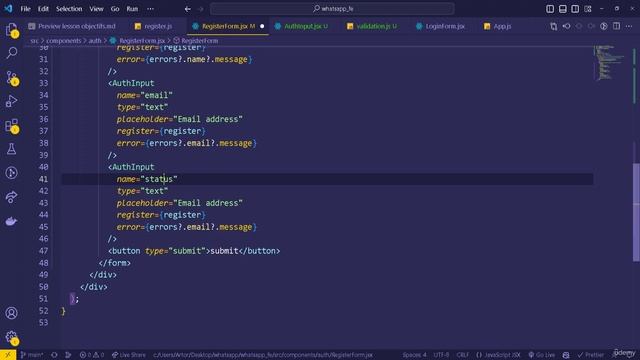This screenshot has height=360, width=640.
Task: Click the main branch status bar item
Action: pos(32,355)
